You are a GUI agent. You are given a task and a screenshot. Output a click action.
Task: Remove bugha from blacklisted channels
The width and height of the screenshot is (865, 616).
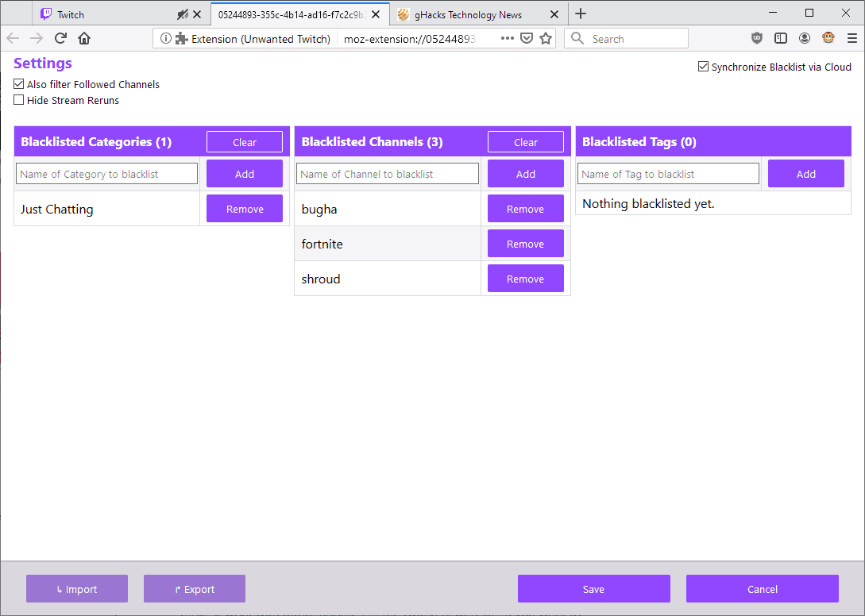(526, 209)
